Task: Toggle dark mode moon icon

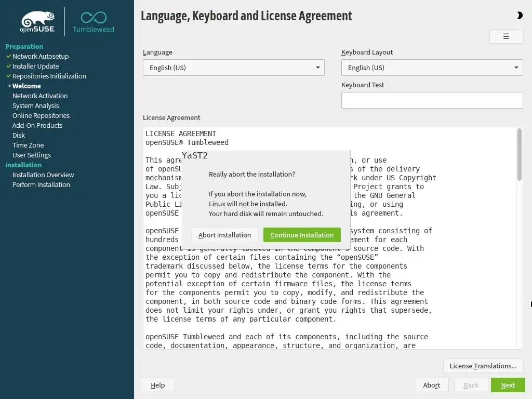Action: point(520,15)
